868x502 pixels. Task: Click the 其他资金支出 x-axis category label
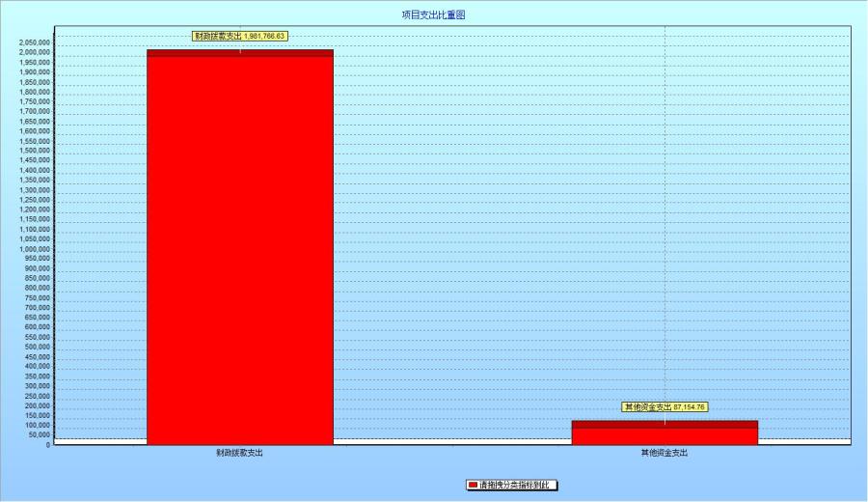coord(665,453)
